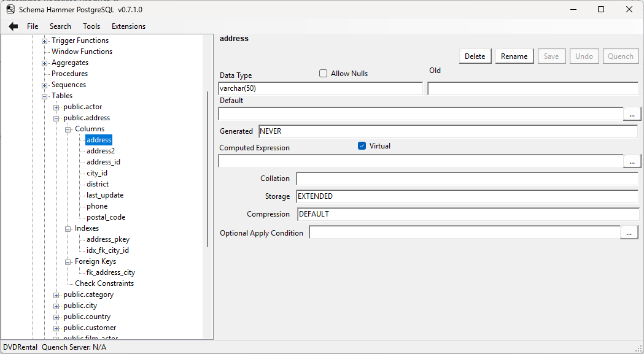The width and height of the screenshot is (644, 354).
Task: Disable the Virtual checkbox
Action: point(362,146)
